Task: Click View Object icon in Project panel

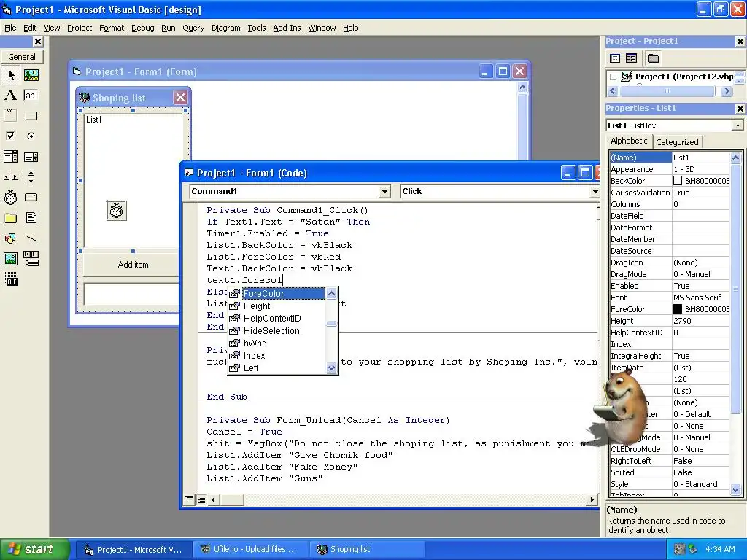Action: coord(631,58)
